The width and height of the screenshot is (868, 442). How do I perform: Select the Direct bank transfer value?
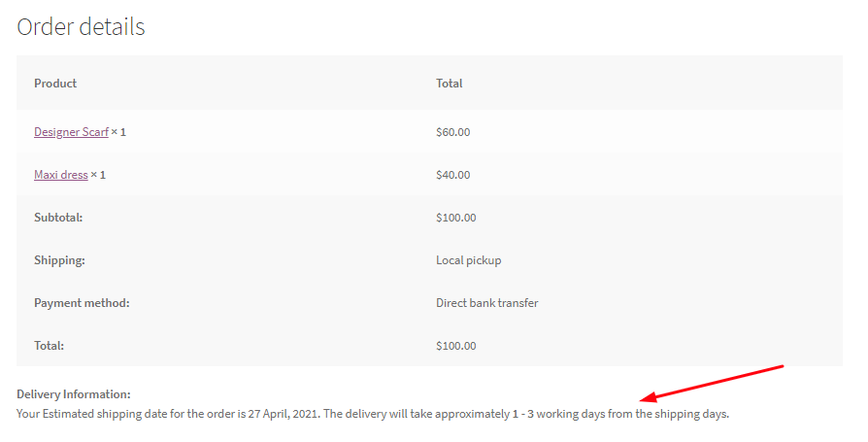(486, 303)
